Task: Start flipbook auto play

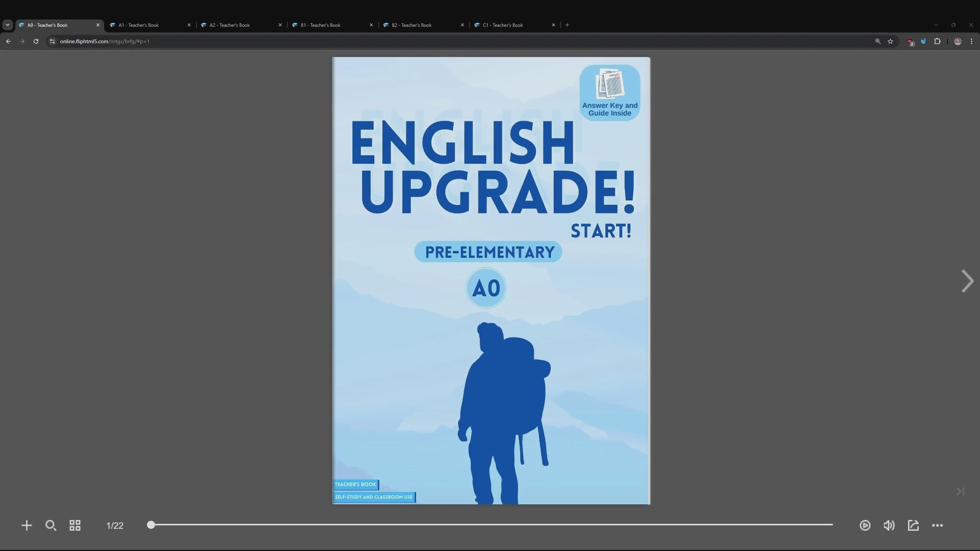Action: pyautogui.click(x=865, y=525)
